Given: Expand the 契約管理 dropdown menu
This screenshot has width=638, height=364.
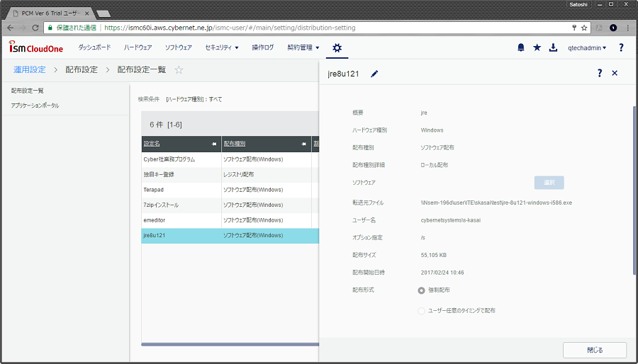Looking at the screenshot, I should point(303,47).
